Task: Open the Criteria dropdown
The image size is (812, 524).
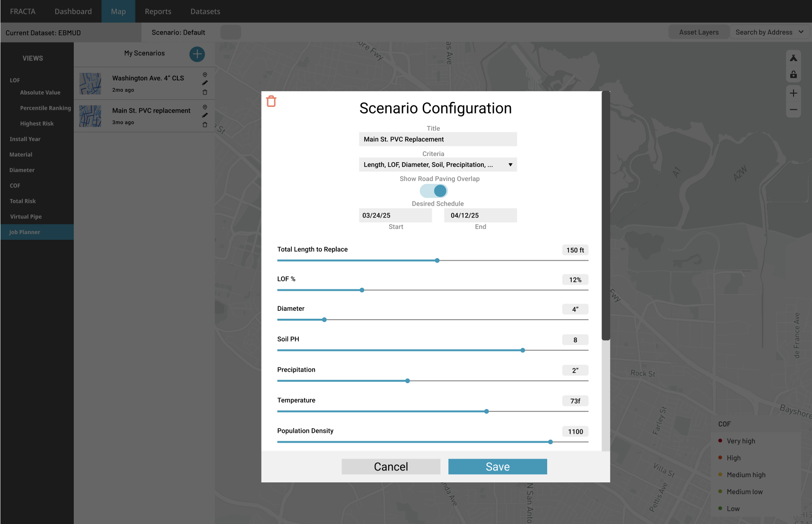Action: point(438,165)
